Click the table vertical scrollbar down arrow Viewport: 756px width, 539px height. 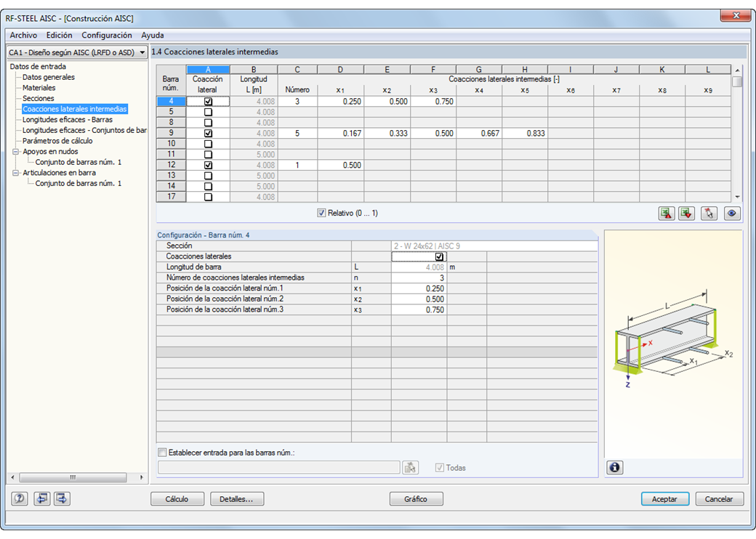pyautogui.click(x=737, y=197)
